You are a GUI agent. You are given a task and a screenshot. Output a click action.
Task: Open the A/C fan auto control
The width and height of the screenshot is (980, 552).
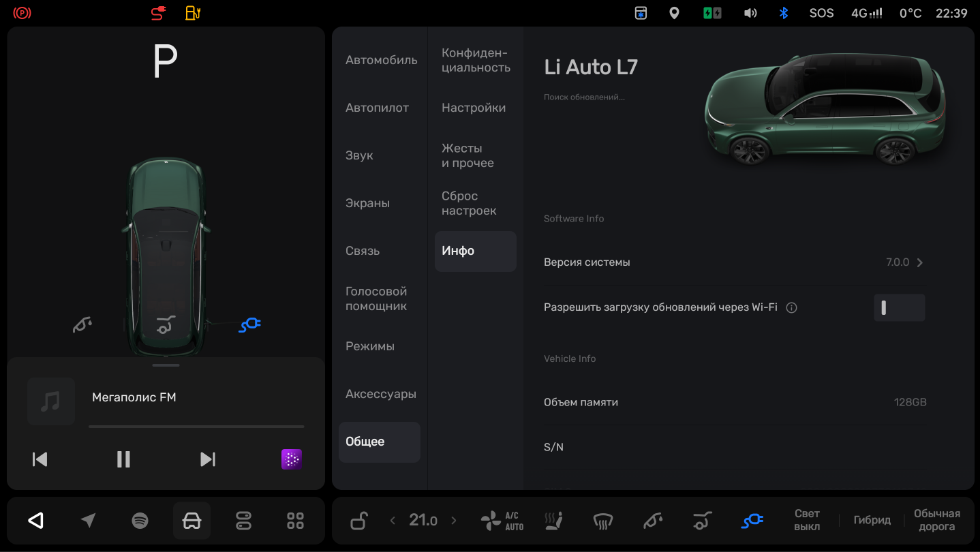click(502, 521)
